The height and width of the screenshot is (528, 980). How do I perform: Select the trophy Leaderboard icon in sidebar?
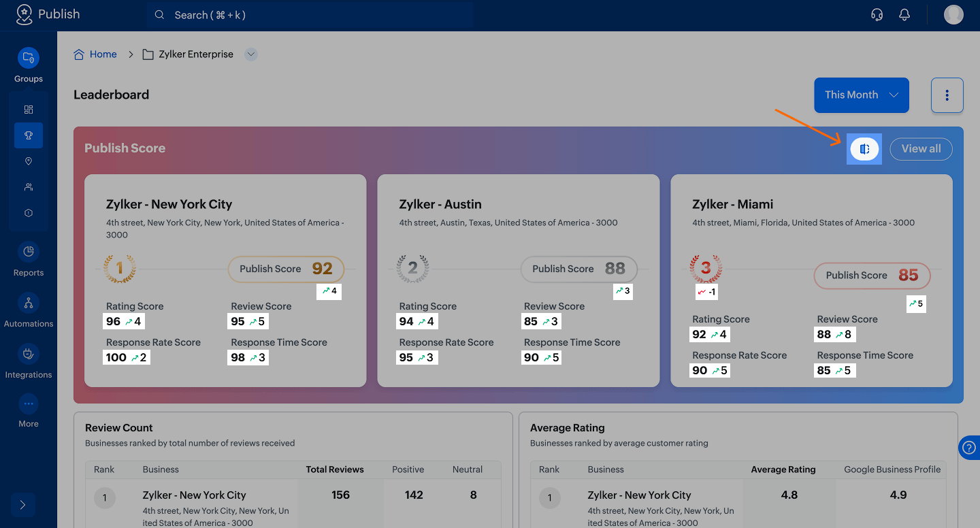(x=29, y=135)
